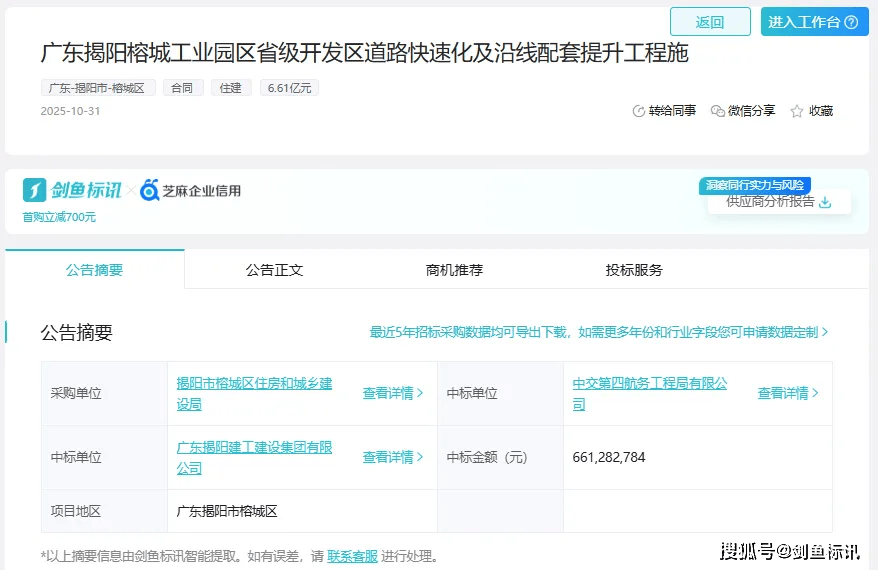Click the 最近5年招标采购数据 export link
This screenshot has height=570, width=878.
point(599,332)
